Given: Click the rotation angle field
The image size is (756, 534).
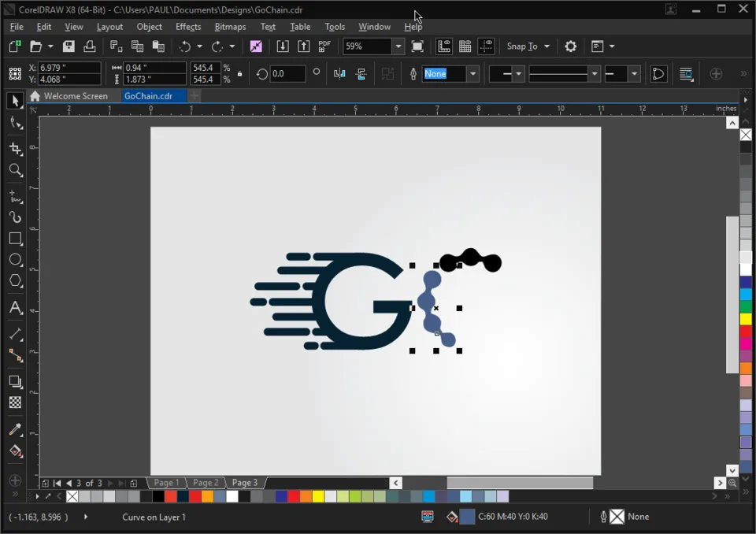Looking at the screenshot, I should [287, 74].
